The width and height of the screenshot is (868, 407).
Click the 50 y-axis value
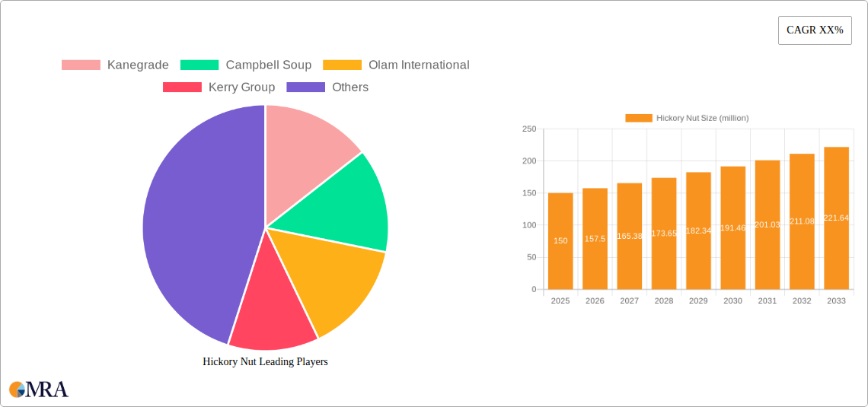[531, 257]
